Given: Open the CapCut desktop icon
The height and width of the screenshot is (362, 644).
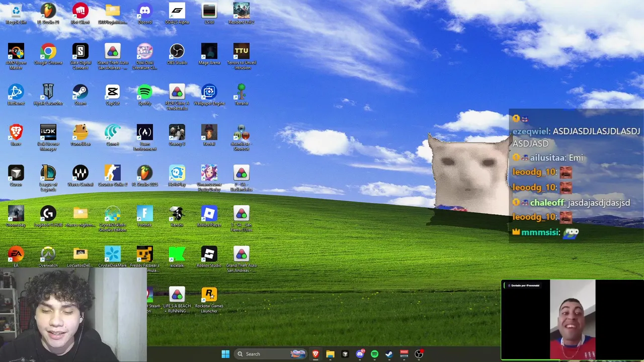Looking at the screenshot, I should click(x=113, y=95).
